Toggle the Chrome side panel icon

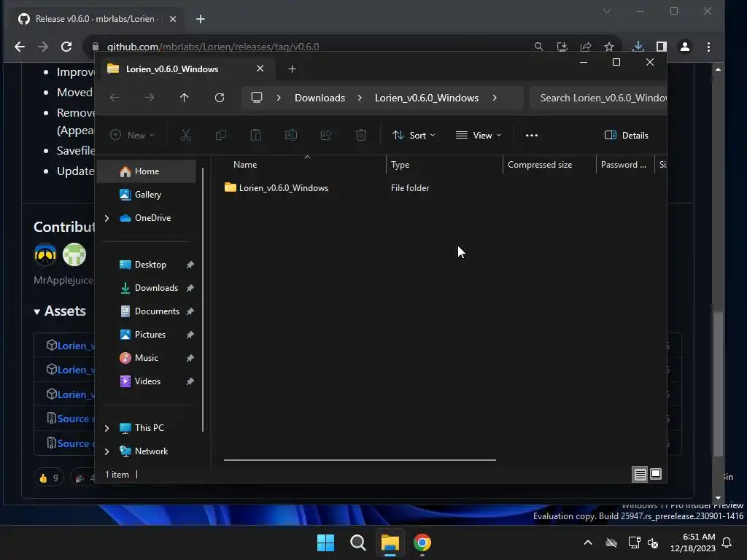click(661, 47)
